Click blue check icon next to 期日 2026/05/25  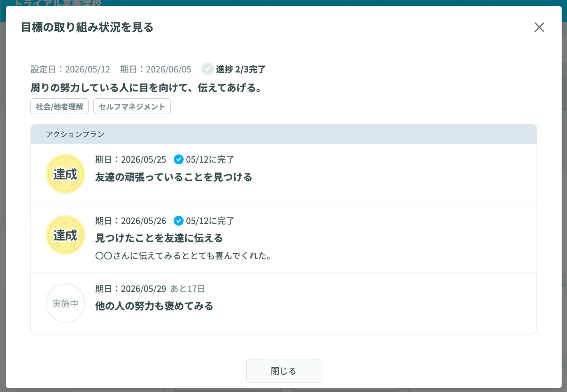(178, 159)
